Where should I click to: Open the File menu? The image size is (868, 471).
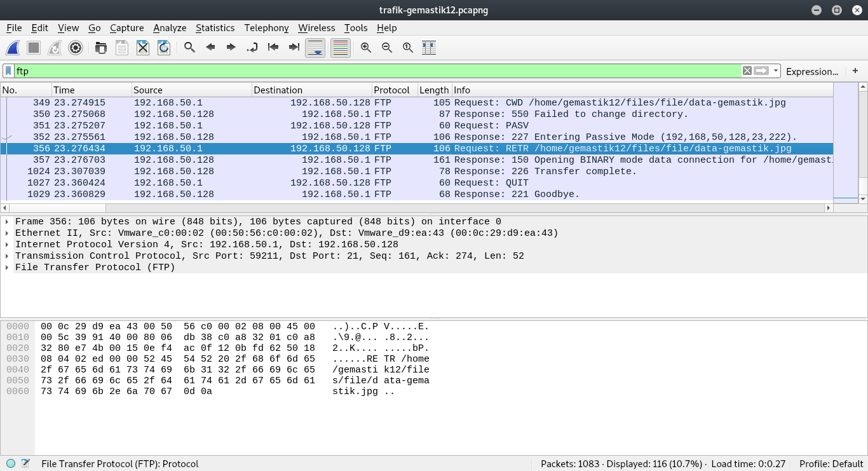pos(14,28)
